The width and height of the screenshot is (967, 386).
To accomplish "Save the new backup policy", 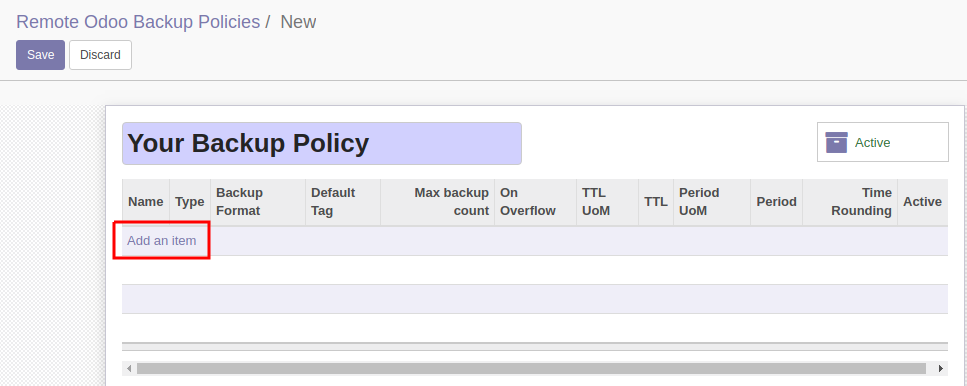I will point(40,55).
